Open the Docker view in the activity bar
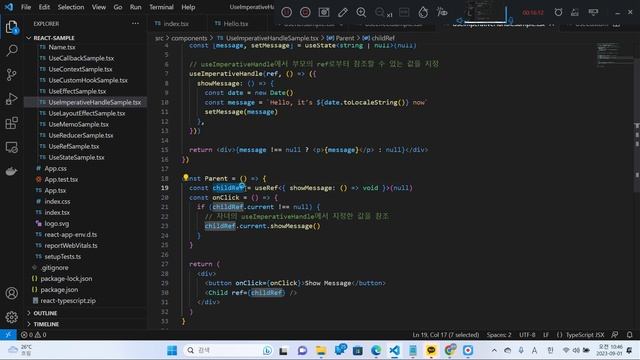 point(11,171)
